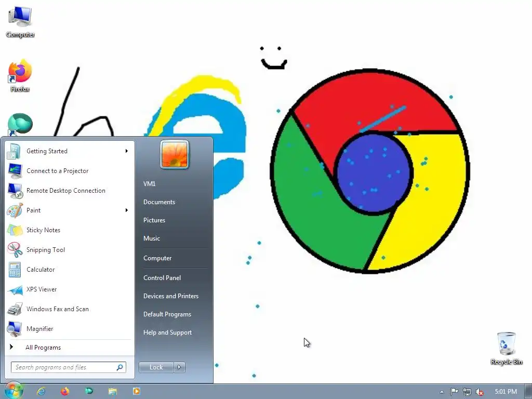
Task: Open the XPS Viewer icon
Action: pyautogui.click(x=14, y=289)
